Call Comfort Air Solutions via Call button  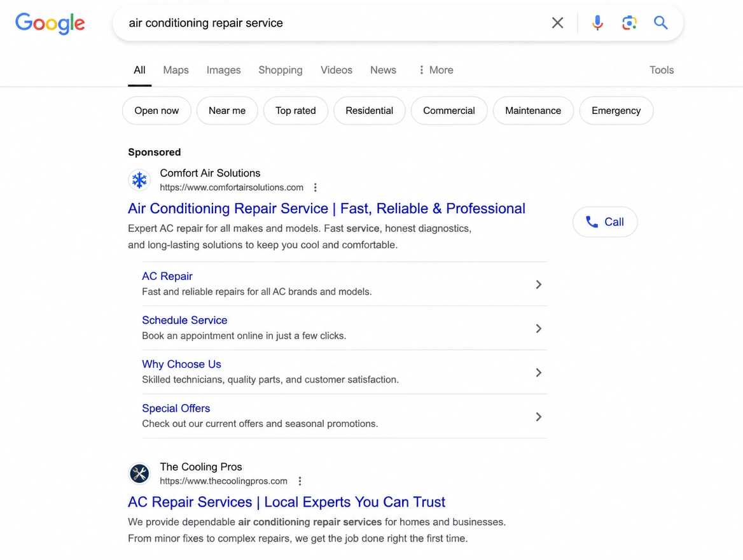605,222
